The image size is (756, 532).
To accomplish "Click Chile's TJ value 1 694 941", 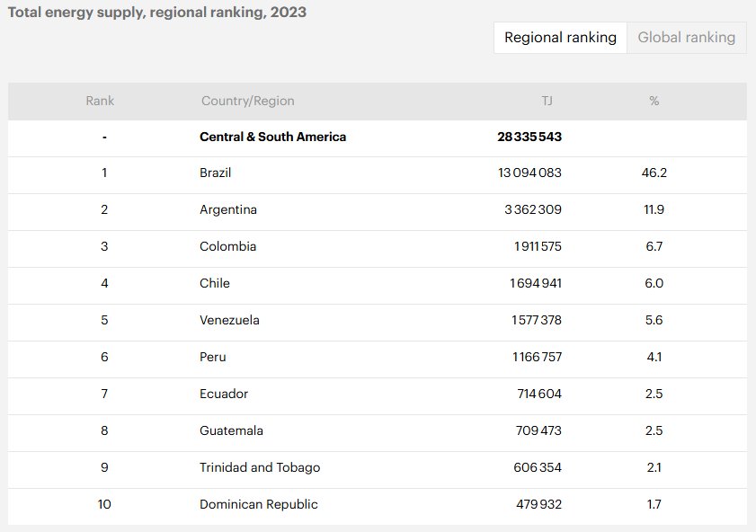I will [536, 283].
